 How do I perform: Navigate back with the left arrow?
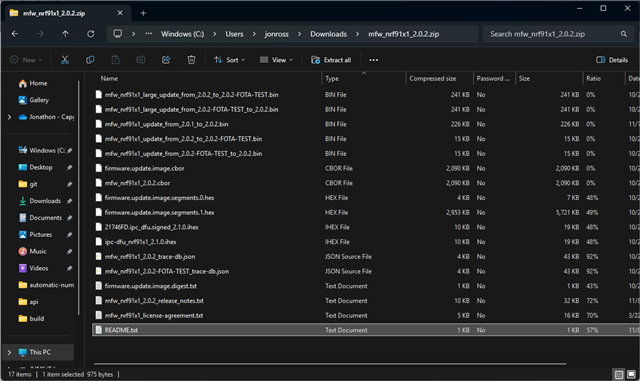coord(15,34)
